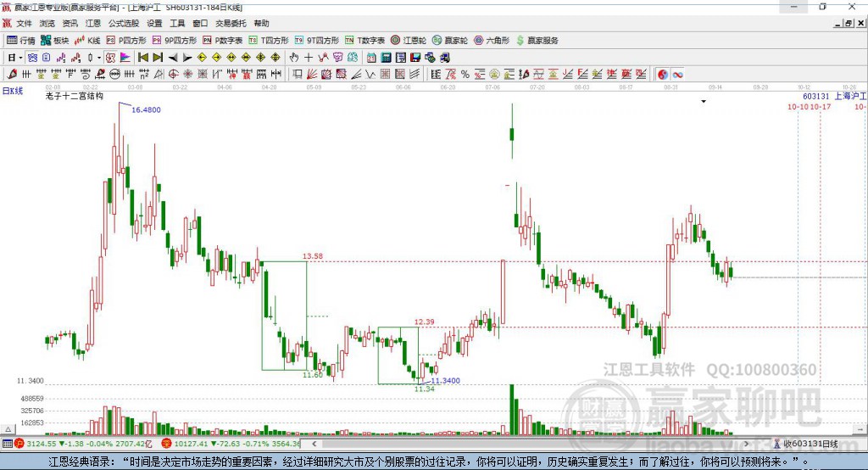
Task: Restore the inner chart window
Action: (849, 23)
